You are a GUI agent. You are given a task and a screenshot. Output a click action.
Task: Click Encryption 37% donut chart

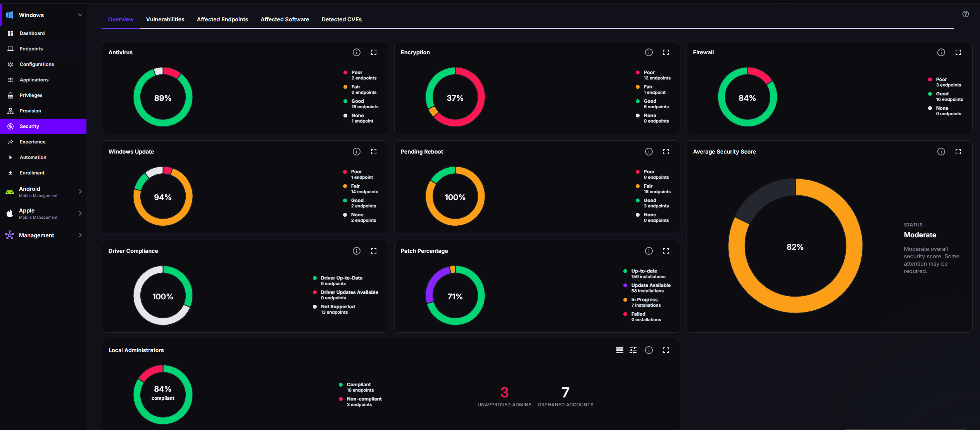455,97
